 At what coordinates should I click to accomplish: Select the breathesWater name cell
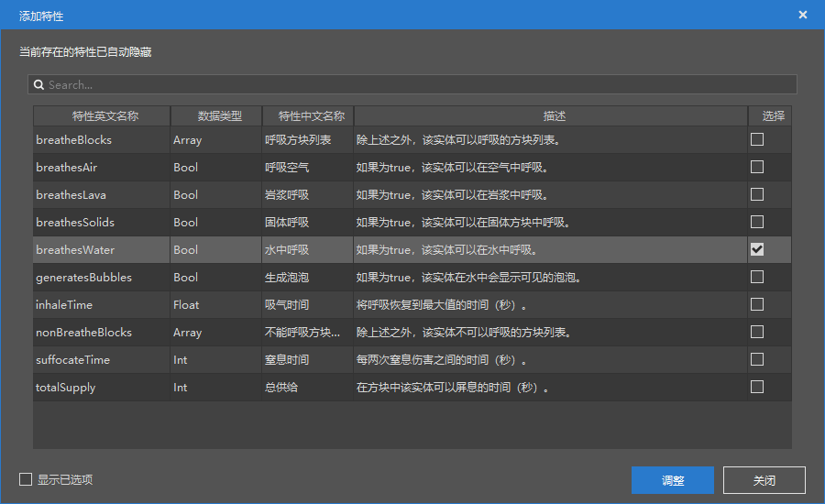(102, 250)
